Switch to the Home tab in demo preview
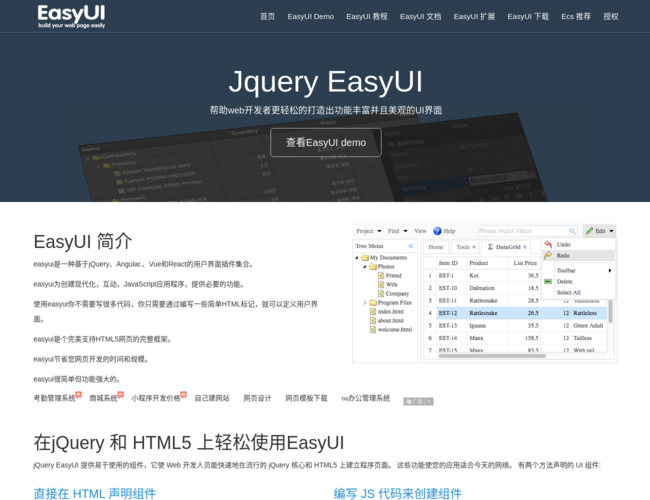The image size is (650, 500). pyautogui.click(x=436, y=247)
